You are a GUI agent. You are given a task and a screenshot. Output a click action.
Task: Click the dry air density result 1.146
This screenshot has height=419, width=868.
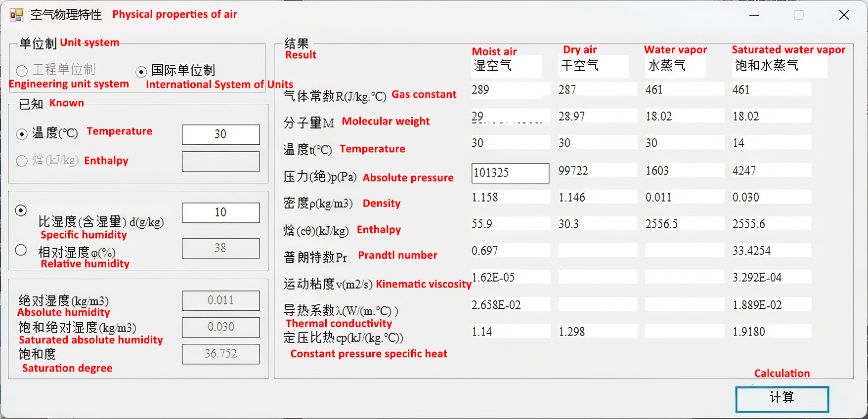coord(597,197)
